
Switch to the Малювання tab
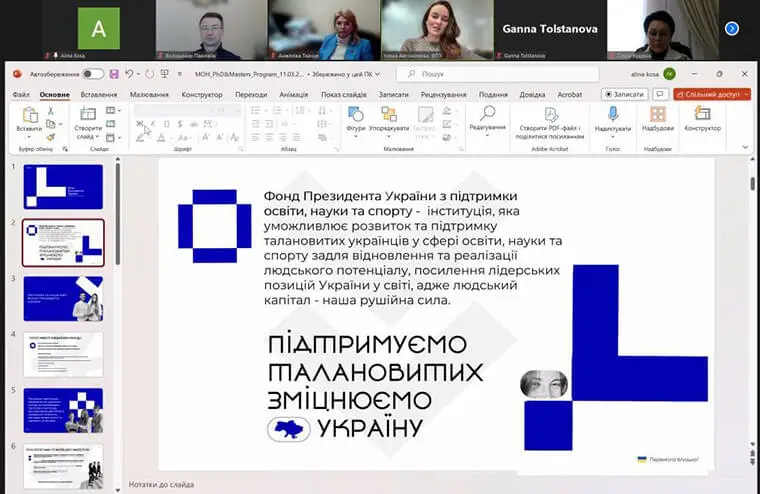149,95
